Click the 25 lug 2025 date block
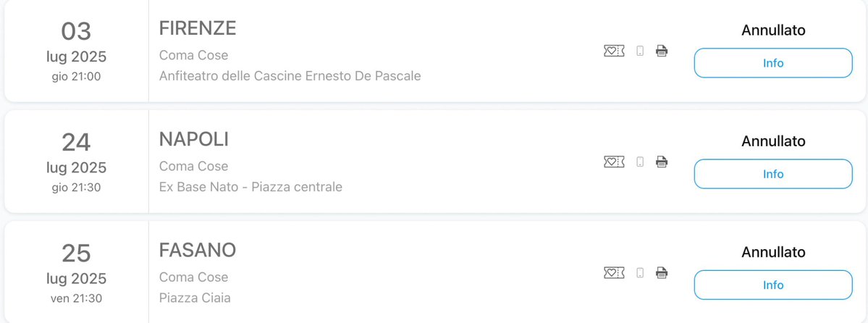The image size is (868, 323). point(77,272)
